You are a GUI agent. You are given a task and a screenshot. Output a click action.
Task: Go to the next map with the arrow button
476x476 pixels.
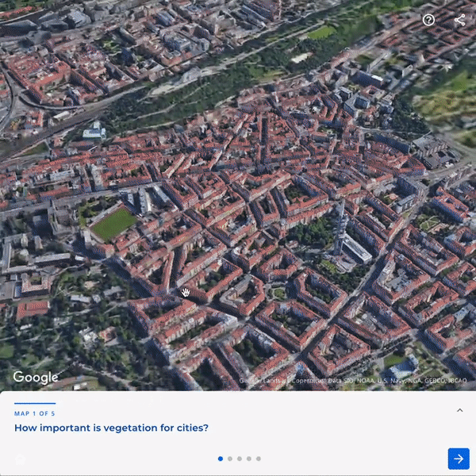click(459, 459)
